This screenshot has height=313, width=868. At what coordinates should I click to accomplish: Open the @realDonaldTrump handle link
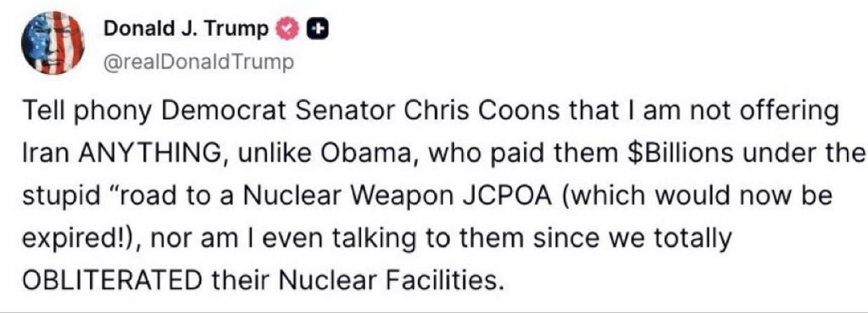[197, 63]
